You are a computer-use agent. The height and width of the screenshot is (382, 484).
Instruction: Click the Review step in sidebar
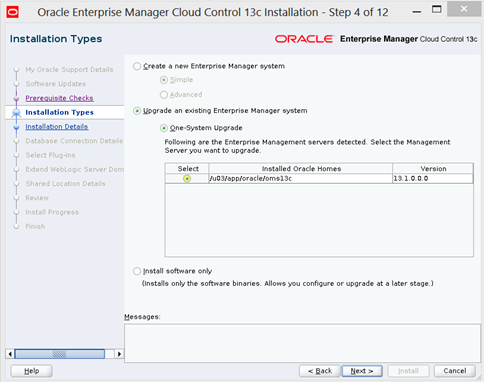click(x=37, y=198)
